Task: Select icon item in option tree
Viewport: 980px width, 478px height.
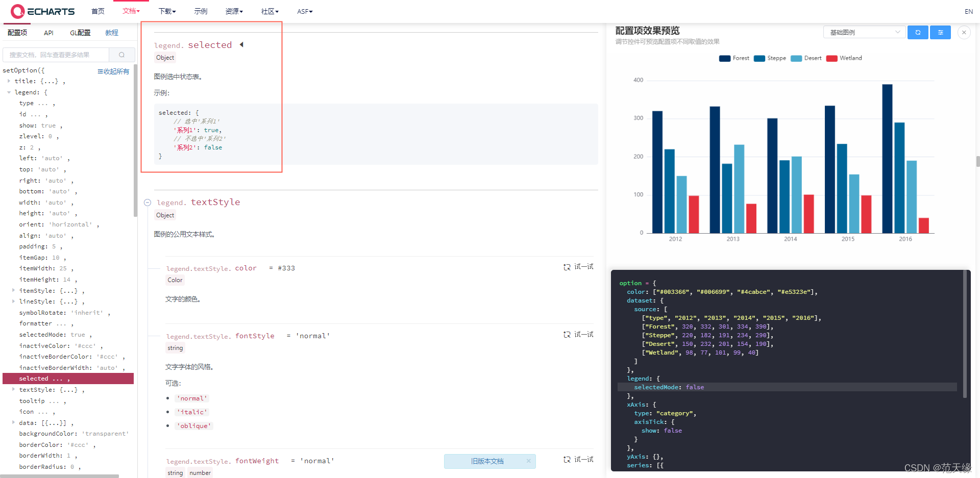Action: tap(37, 412)
